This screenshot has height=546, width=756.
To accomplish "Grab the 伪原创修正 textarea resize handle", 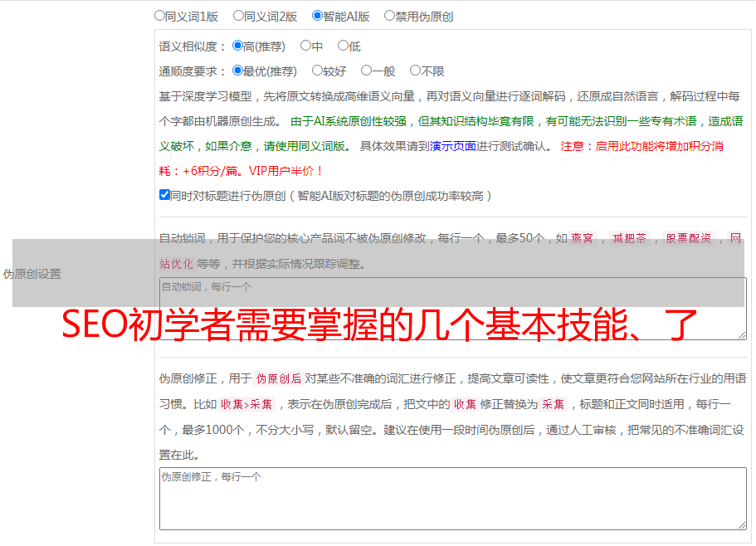I will 742,526.
